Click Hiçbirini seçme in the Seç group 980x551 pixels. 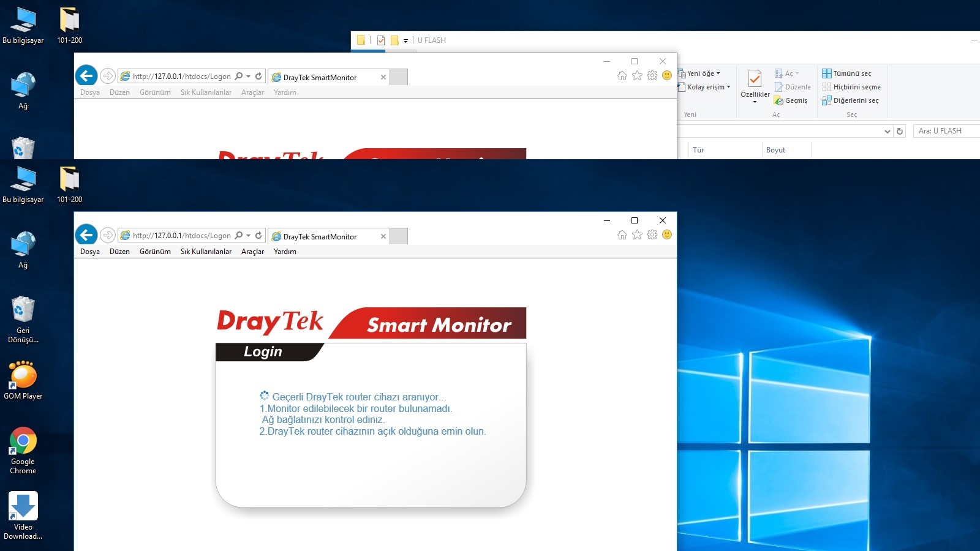pos(851,87)
